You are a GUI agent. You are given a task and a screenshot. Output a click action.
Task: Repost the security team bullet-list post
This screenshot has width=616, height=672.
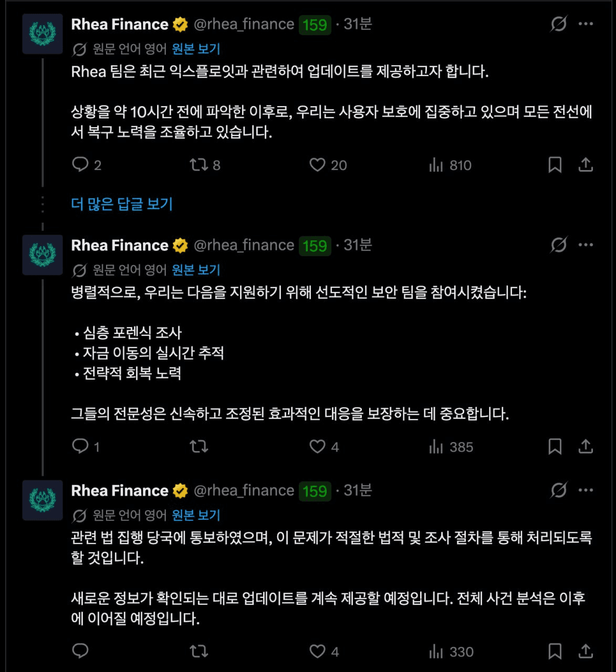pos(199,447)
